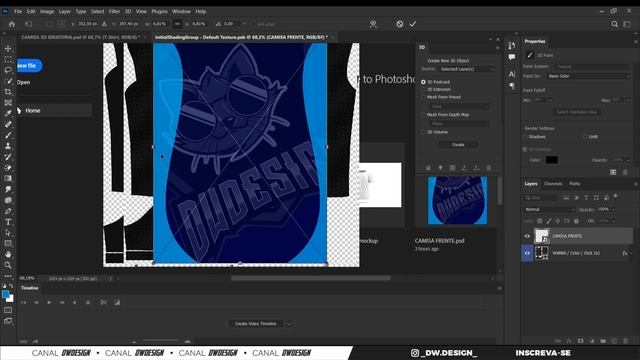Open the 3D menu
640x360 pixels.
click(128, 11)
